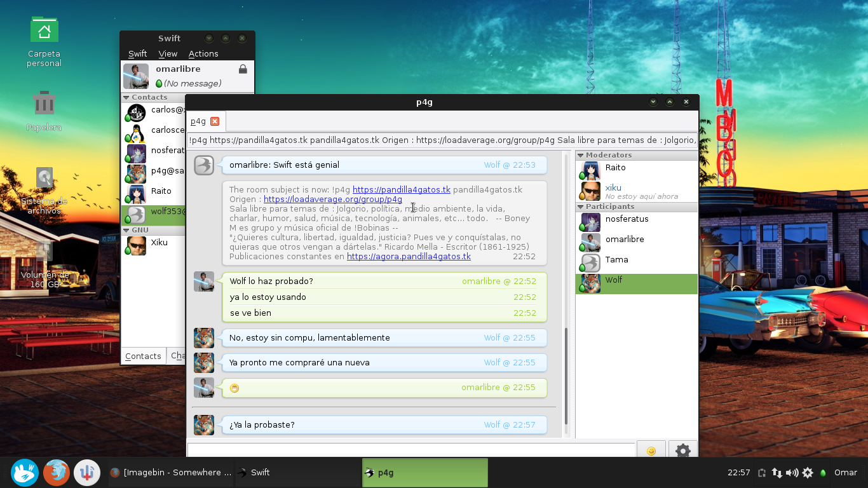Click message "omarlibre: Swift está genial"
868x488 pixels.
tap(284, 165)
